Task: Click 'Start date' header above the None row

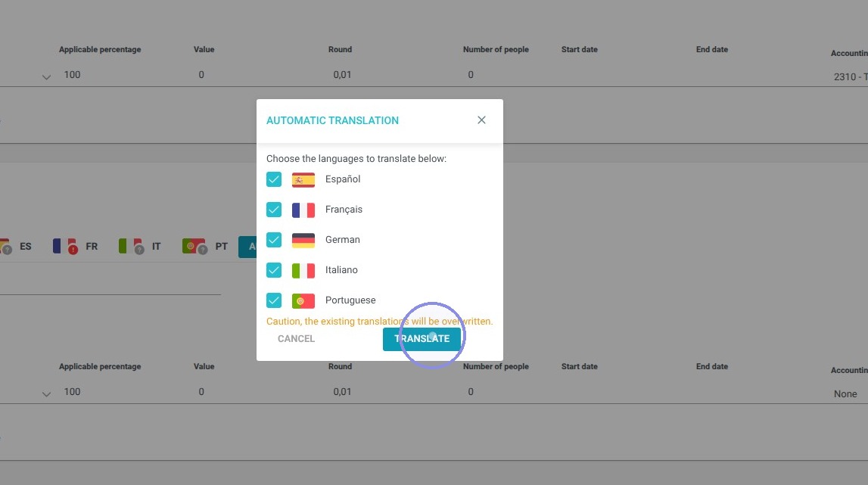Action: pos(579,366)
